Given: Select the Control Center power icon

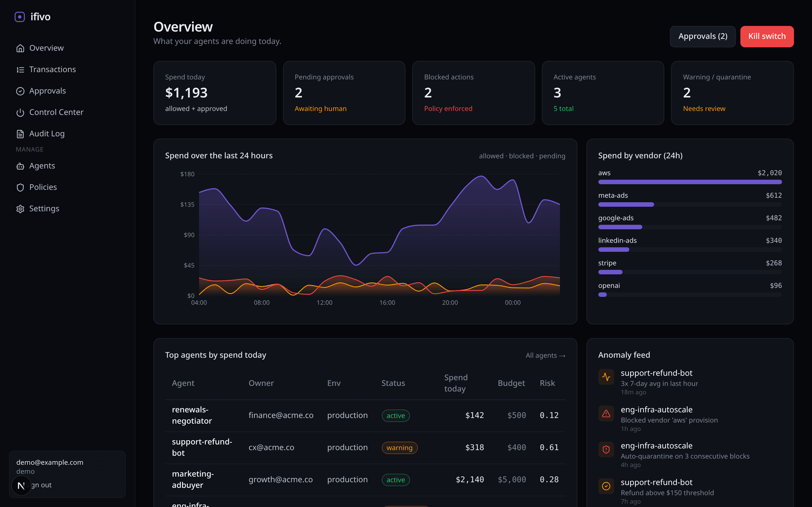Looking at the screenshot, I should click(x=21, y=112).
